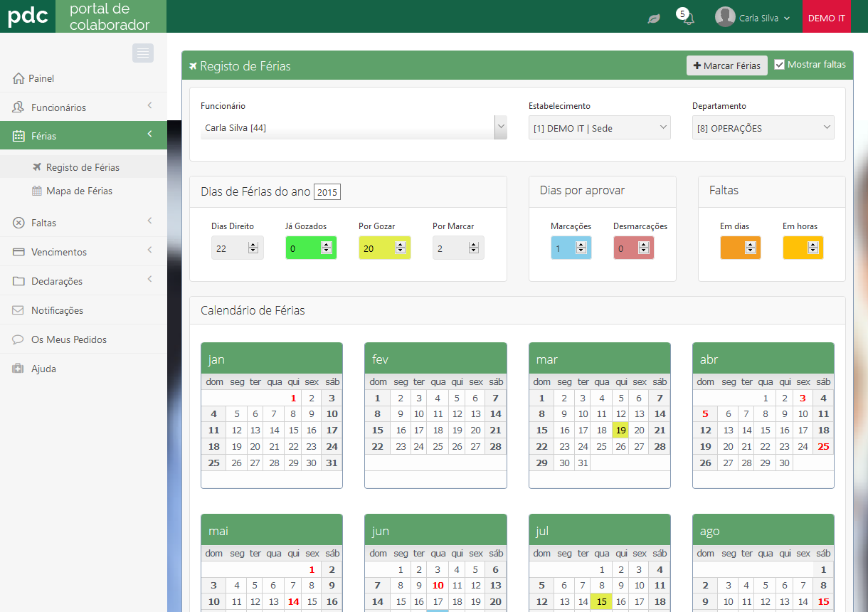Click the Os Meus Pedidos speech bubble icon
This screenshot has width=868, height=612.
point(18,339)
